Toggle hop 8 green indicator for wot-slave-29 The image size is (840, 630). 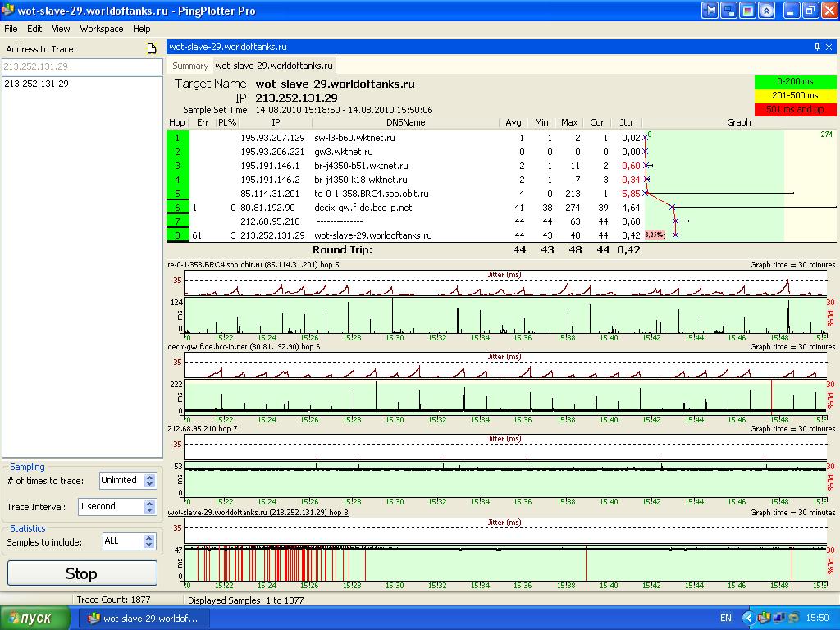pyautogui.click(x=177, y=235)
